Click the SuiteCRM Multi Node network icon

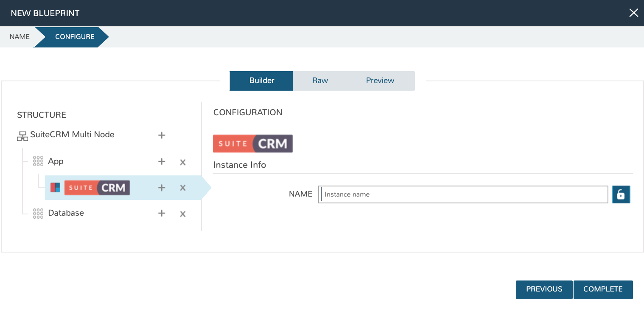[x=22, y=136]
